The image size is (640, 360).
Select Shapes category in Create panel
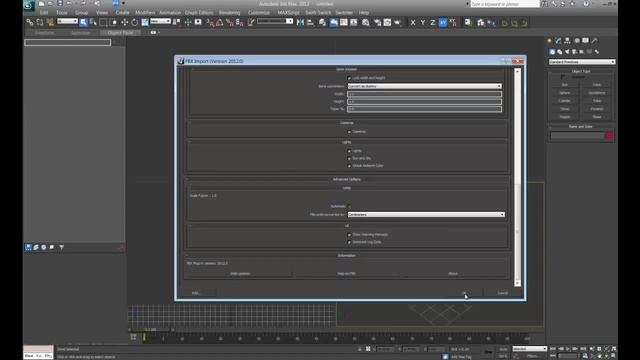click(560, 52)
